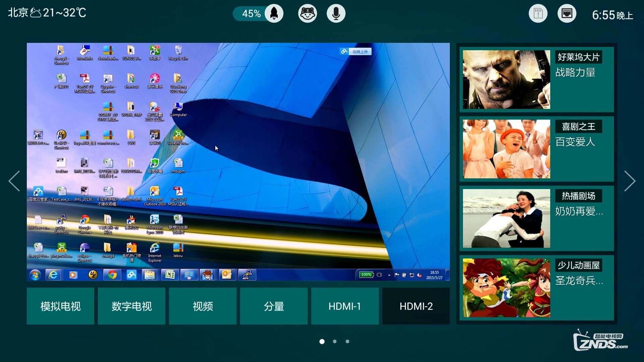Open the PuTTY taskbar icon
Image resolution: width=644 pixels, height=362 pixels.
[247, 275]
